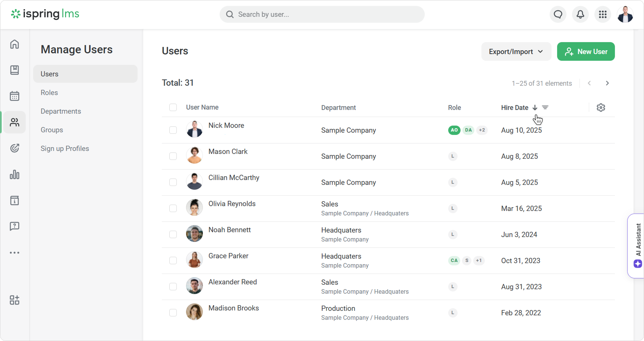Open the notifications bell icon
Viewport: 644px width, 341px height.
[580, 14]
